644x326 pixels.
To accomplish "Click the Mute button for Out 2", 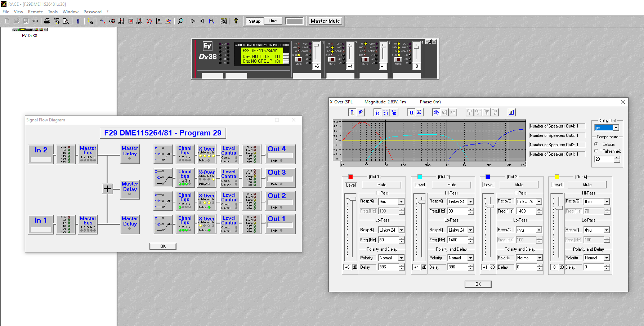I will point(451,185).
